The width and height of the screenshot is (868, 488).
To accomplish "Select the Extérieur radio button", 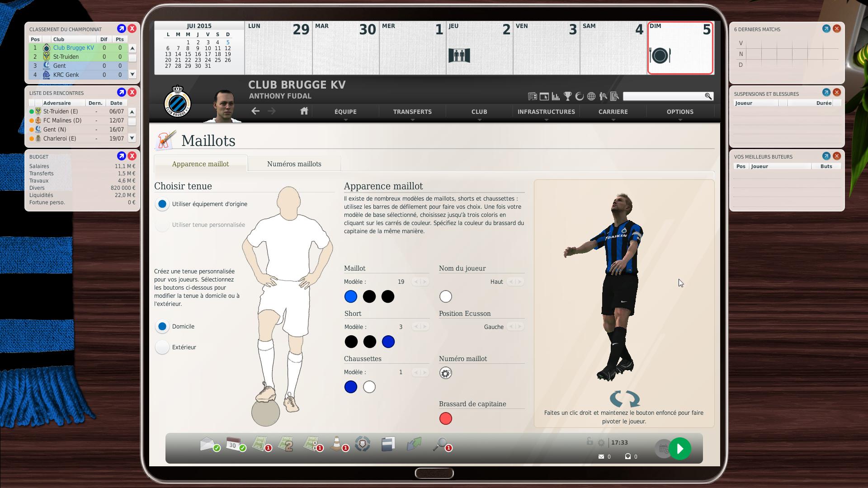I will 162,347.
